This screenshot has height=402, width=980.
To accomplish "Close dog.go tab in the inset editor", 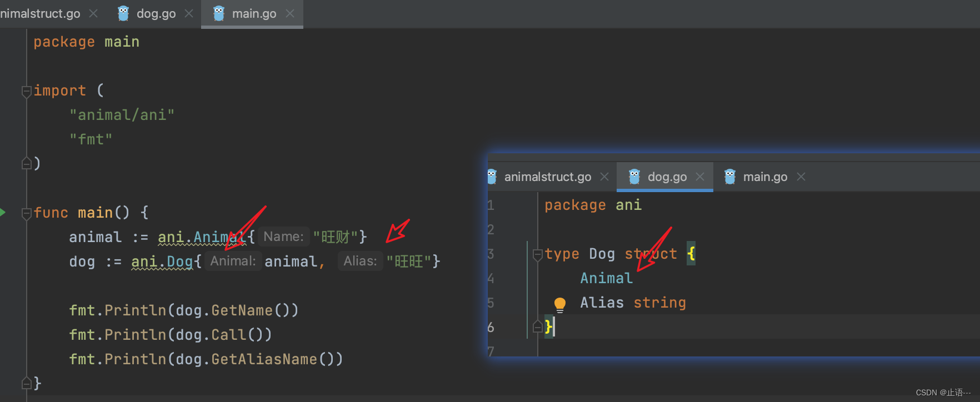I will pos(700,177).
